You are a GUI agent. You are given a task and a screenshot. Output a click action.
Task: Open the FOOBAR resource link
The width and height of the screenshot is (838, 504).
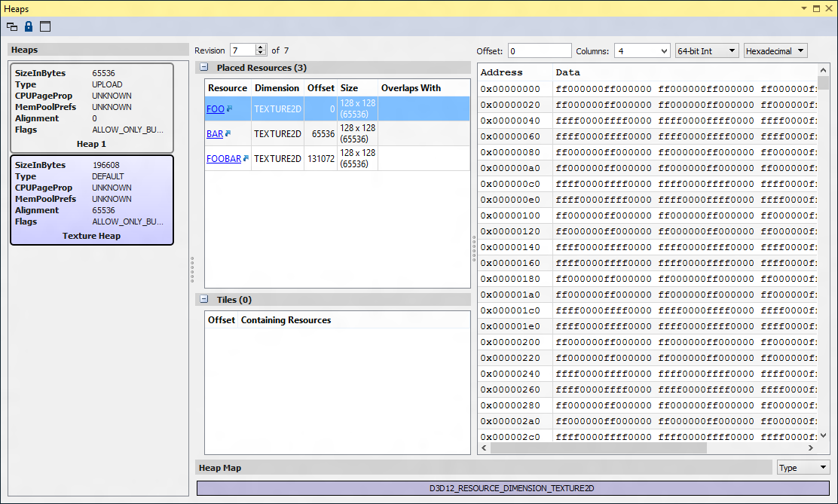click(224, 159)
